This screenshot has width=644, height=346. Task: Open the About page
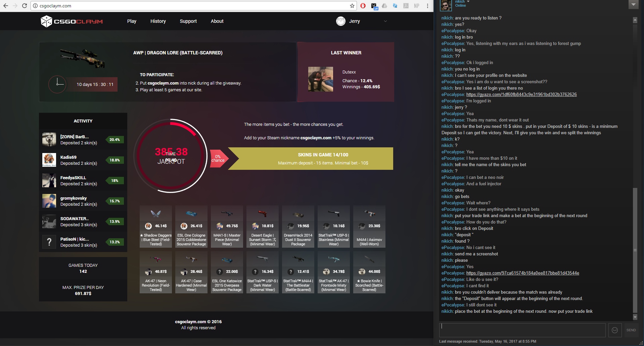[217, 21]
